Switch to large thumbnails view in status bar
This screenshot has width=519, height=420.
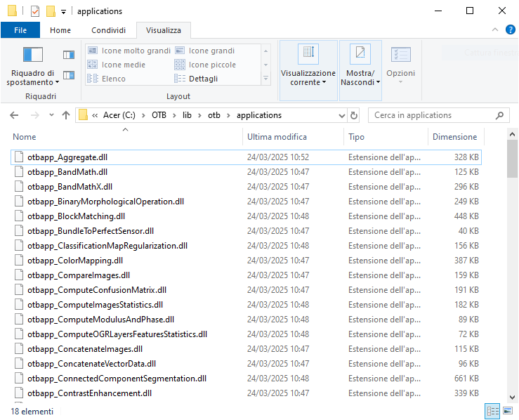(x=508, y=411)
